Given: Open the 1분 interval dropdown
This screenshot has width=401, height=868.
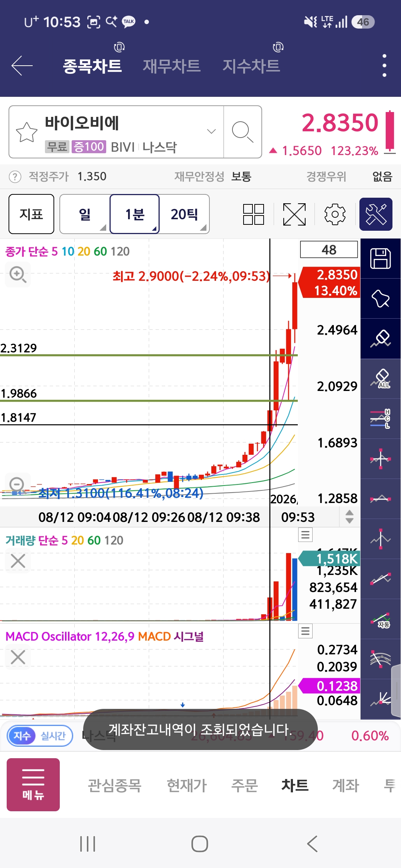Looking at the screenshot, I should tap(135, 214).
